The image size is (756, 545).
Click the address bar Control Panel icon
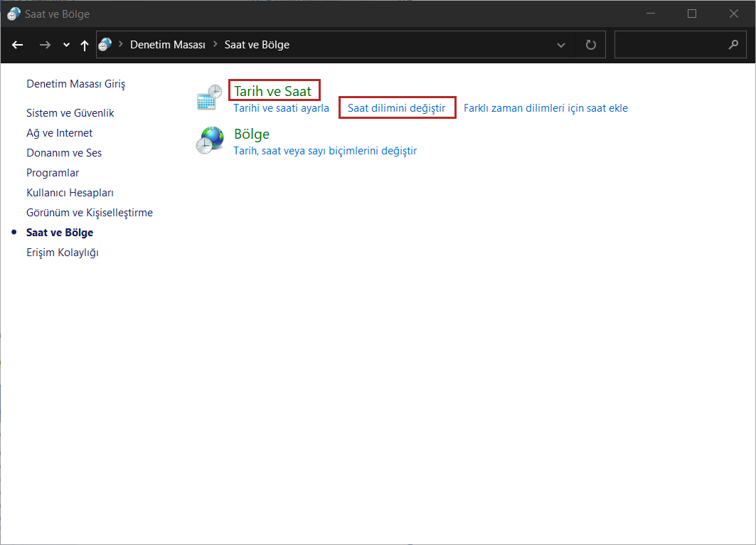105,45
